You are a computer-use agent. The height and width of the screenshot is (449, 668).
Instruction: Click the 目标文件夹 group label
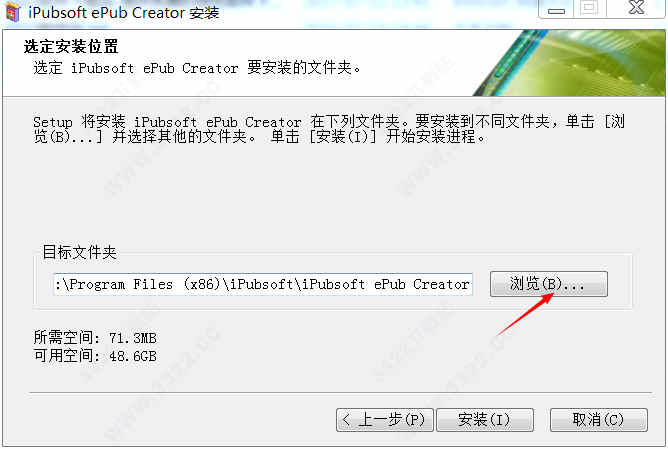pos(79,252)
